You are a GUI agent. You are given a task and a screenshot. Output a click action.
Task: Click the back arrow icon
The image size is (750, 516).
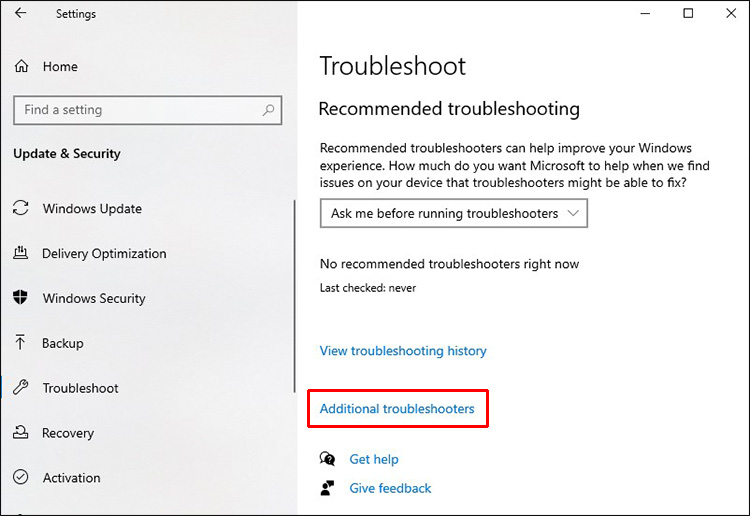[21, 13]
